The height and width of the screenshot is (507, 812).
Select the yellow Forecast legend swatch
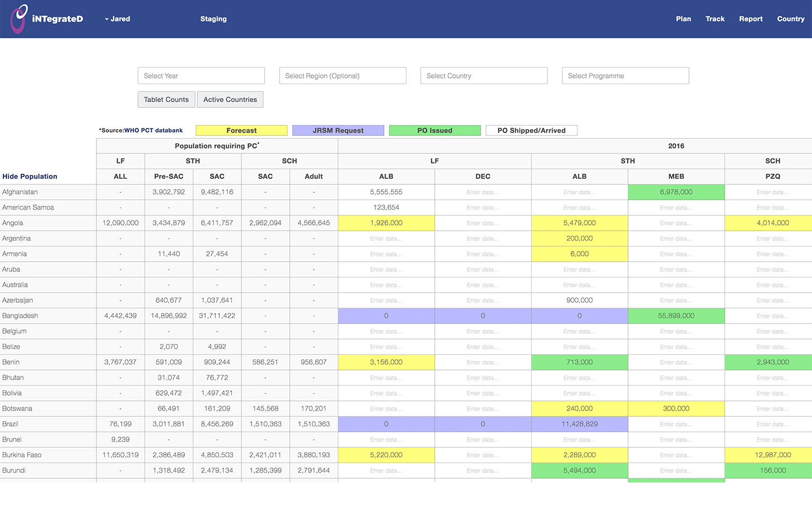[241, 130]
